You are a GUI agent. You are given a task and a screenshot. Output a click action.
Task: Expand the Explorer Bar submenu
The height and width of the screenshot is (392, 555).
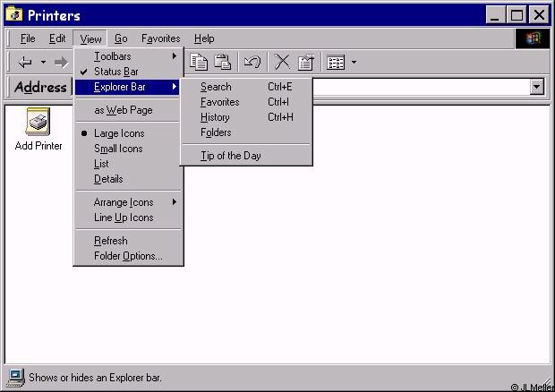(x=128, y=87)
